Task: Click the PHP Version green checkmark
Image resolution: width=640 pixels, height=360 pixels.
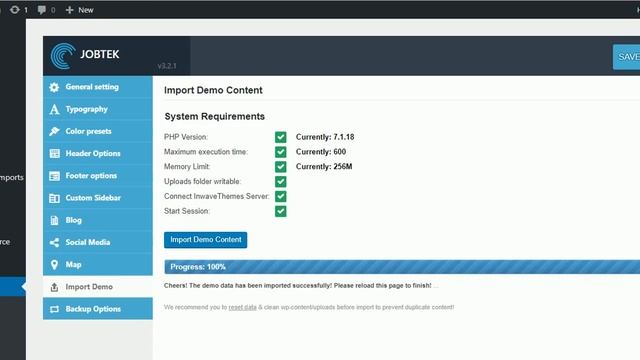Action: click(x=280, y=137)
